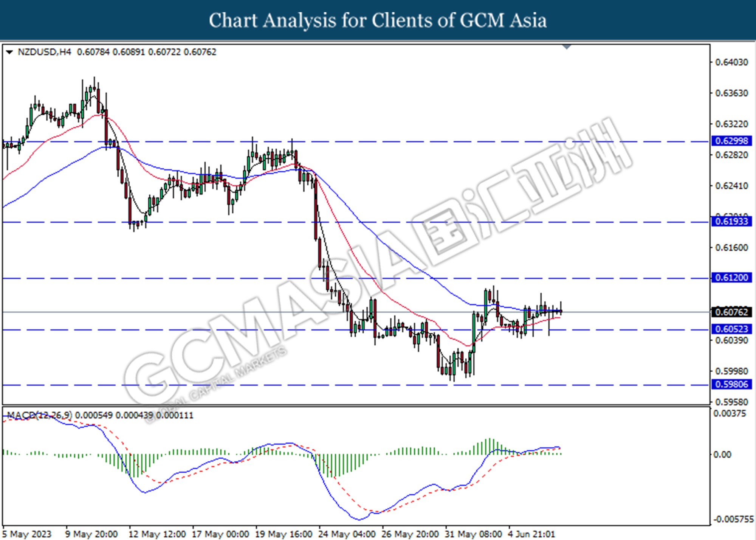Click the 4 Jun 21:01 time label
Image resolution: width=756 pixels, height=540 pixels.
532,534
